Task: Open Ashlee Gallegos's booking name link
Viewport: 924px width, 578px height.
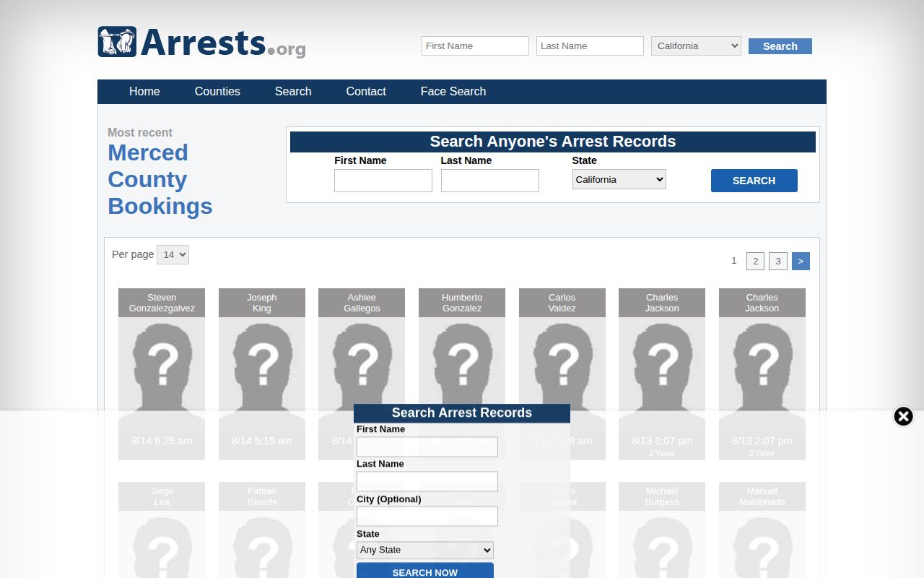Action: (x=362, y=303)
